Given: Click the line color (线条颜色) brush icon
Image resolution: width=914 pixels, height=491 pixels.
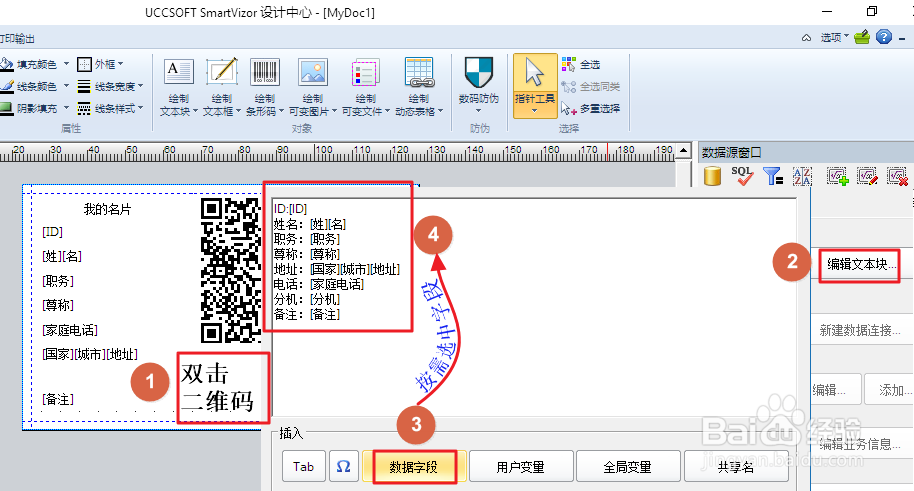Looking at the screenshot, I should [x=7, y=86].
